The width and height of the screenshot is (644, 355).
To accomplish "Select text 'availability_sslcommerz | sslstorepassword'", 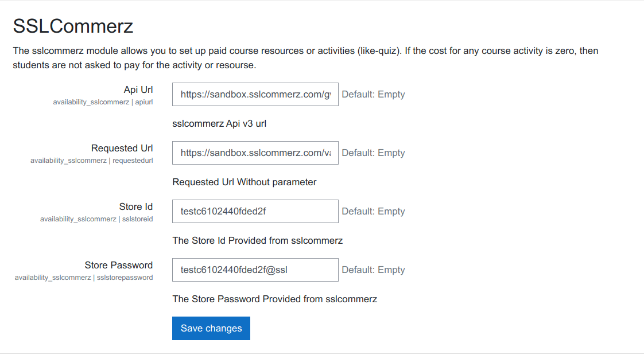I will point(84,278).
